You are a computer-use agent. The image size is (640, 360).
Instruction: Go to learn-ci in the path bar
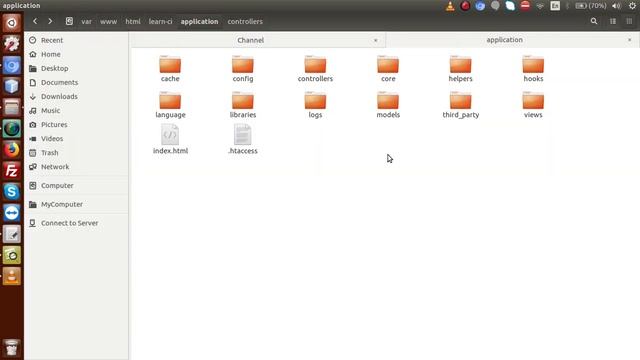(x=160, y=22)
